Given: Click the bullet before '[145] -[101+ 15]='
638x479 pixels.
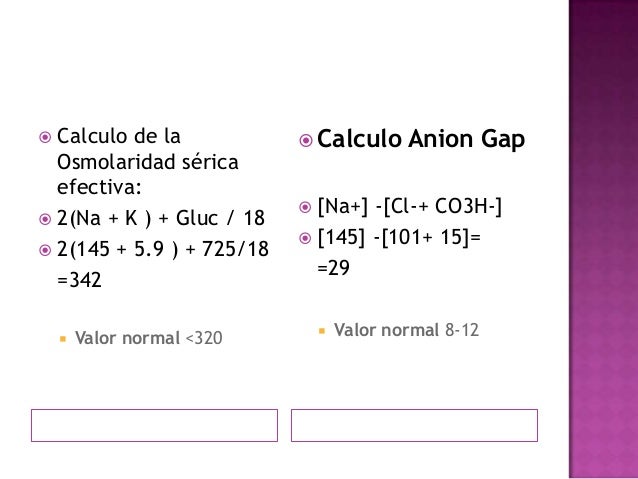Looking at the screenshot, I should tap(305, 238).
